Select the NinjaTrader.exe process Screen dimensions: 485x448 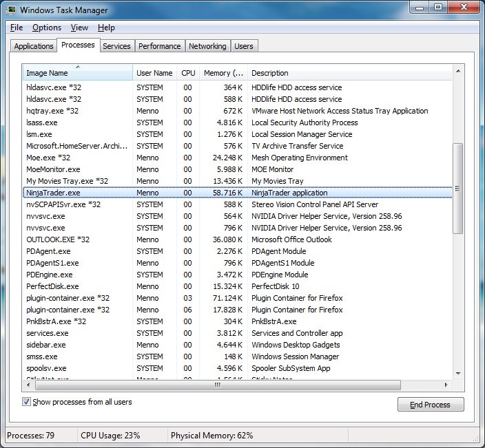[x=238, y=193]
